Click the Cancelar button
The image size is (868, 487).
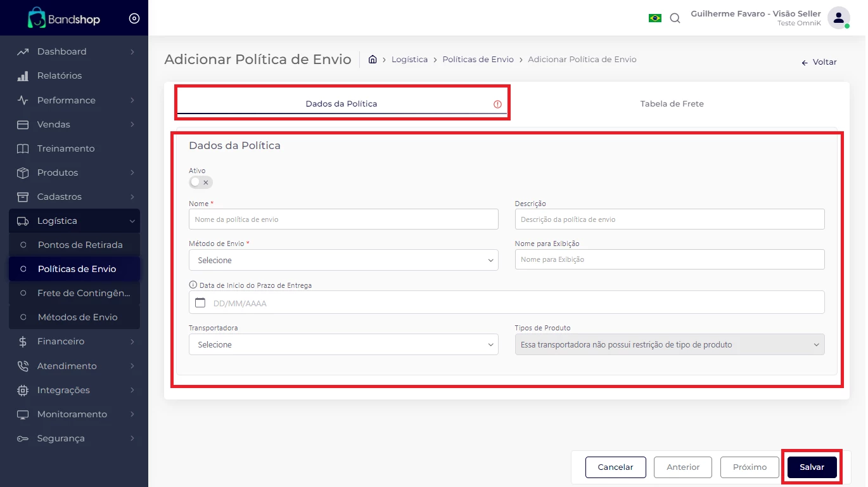tap(615, 467)
